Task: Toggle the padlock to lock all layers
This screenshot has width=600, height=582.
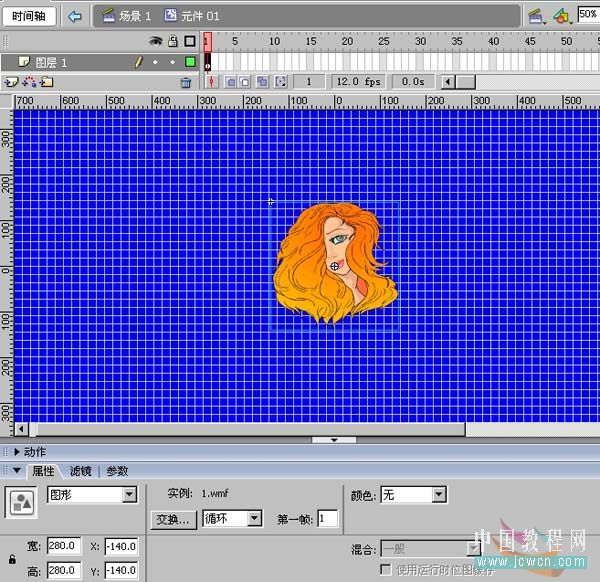Action: [x=172, y=41]
